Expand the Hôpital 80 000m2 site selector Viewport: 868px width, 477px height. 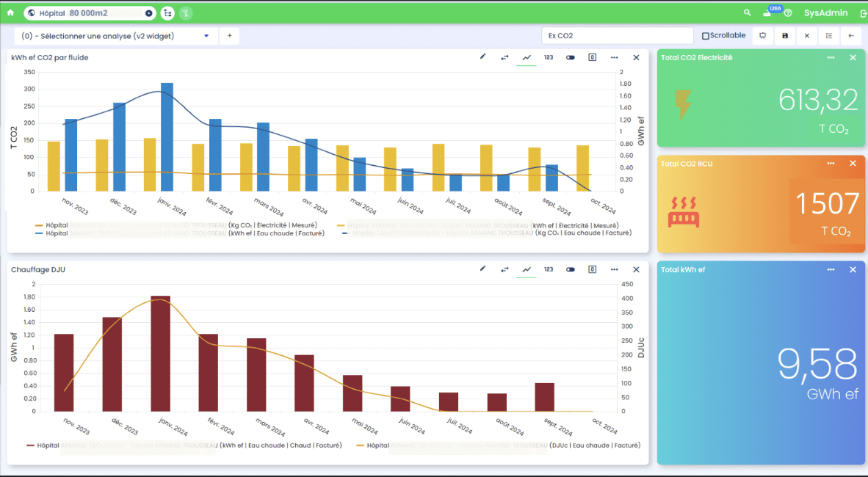click(149, 12)
